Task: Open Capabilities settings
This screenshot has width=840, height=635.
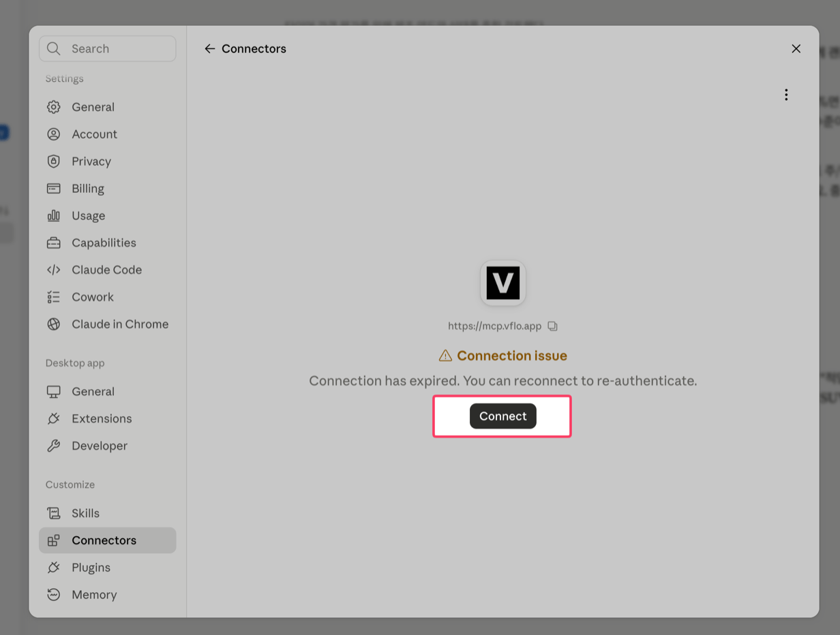Action: coord(108,243)
